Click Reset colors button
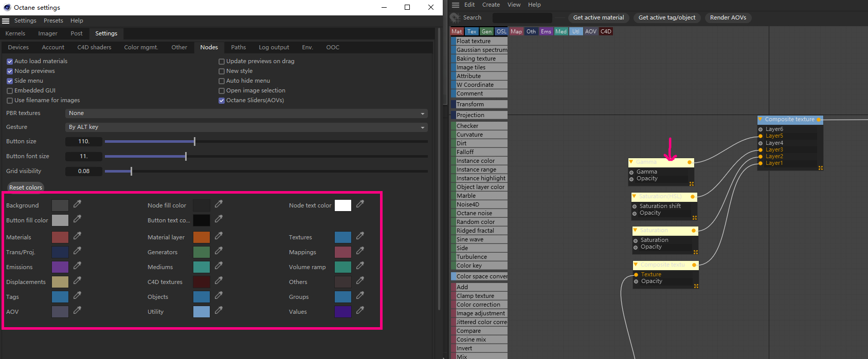Viewport: 868px width, 359px height. 26,187
